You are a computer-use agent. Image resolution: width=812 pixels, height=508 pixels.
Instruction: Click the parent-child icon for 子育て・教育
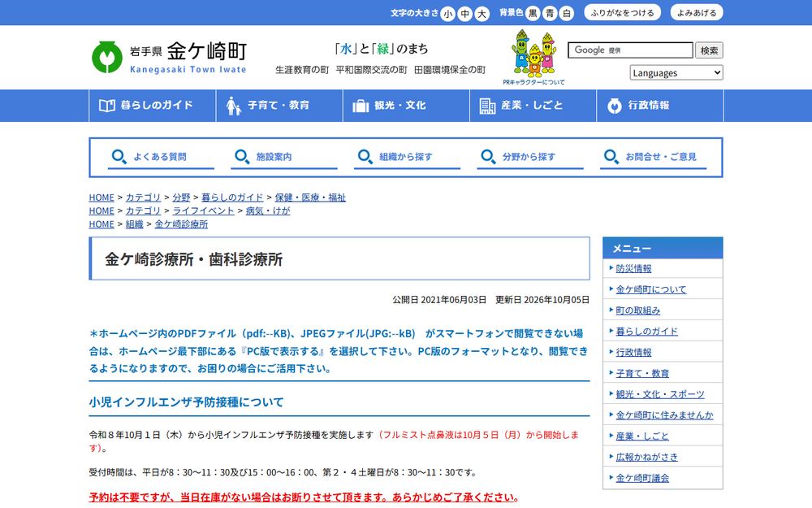tap(234, 106)
